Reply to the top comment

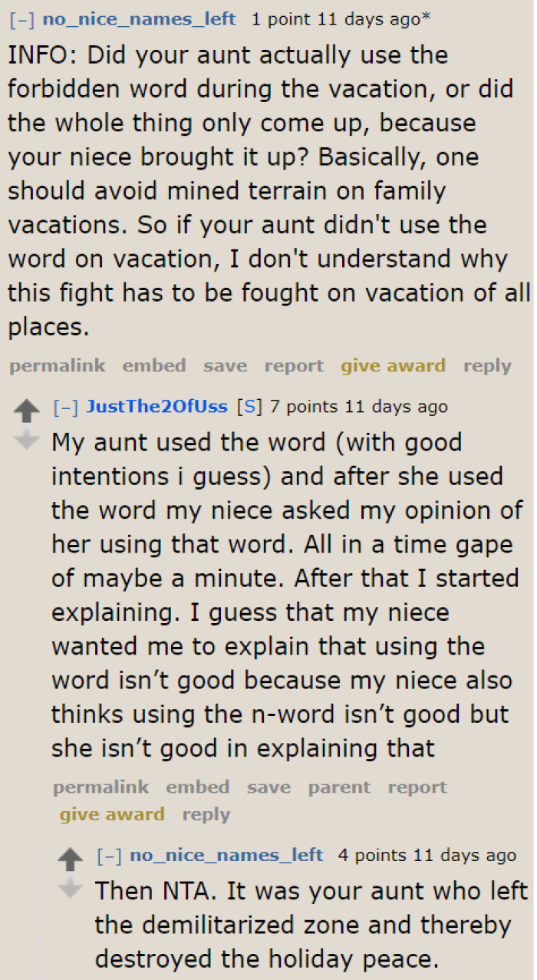[487, 365]
